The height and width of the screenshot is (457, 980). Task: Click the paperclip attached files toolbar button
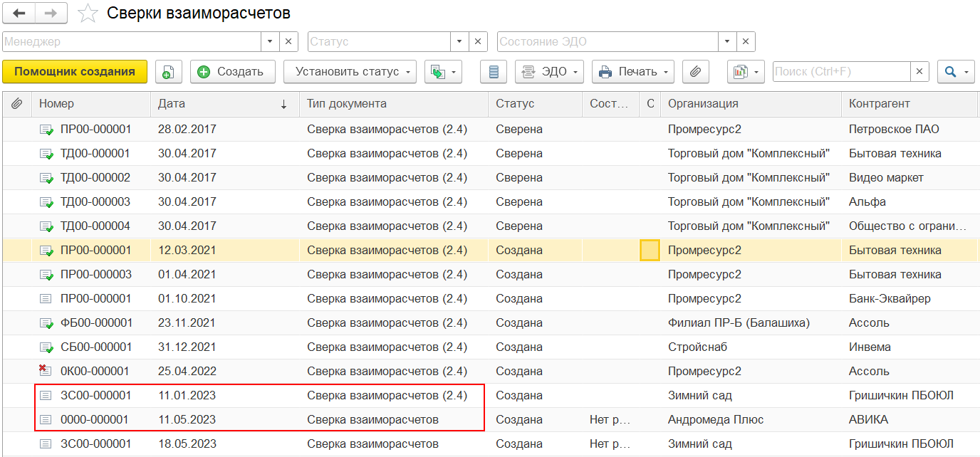click(x=696, y=71)
